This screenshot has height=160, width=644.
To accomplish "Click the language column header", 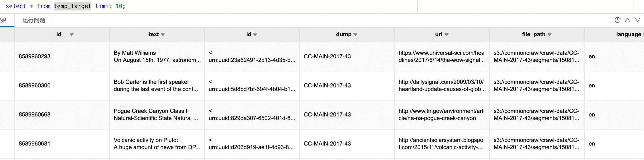I will pos(628,34).
